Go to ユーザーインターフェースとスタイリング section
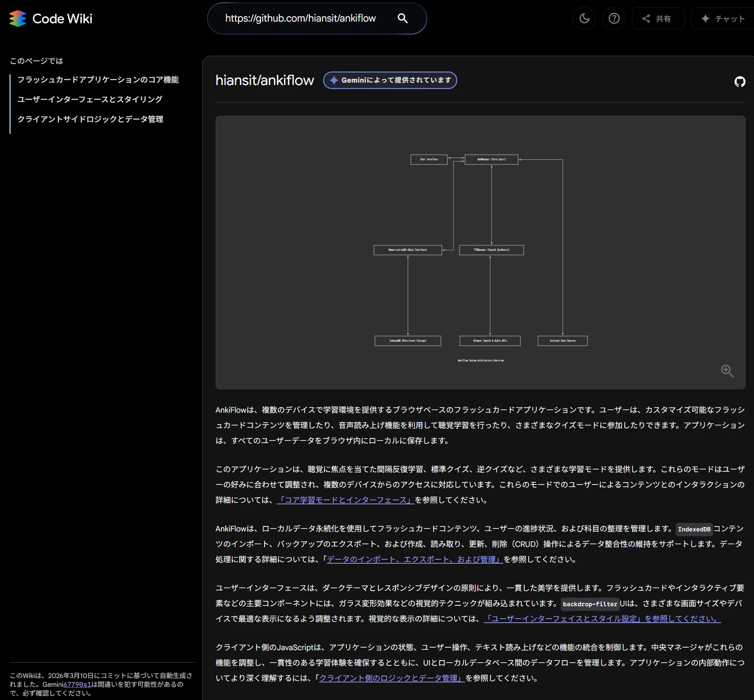This screenshot has width=754, height=700. [x=90, y=99]
